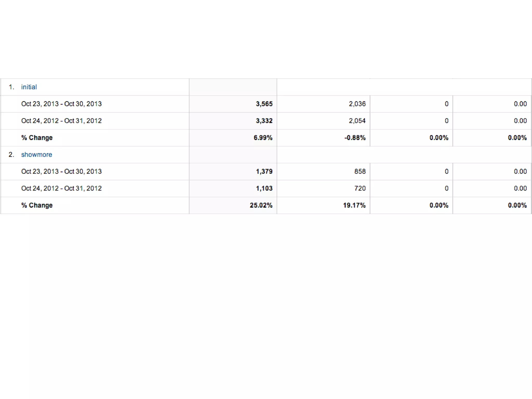Select the 19.17% change value
The width and height of the screenshot is (532, 399).
pyautogui.click(x=354, y=205)
